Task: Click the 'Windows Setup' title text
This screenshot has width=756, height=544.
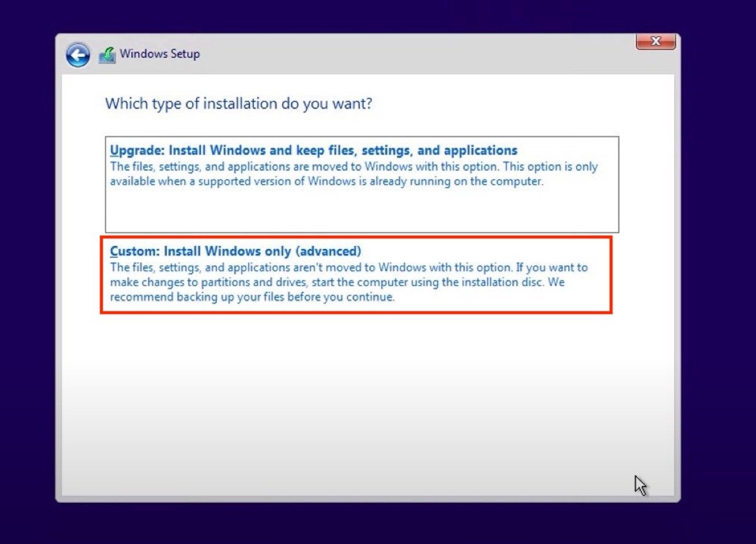Action: click(x=159, y=54)
